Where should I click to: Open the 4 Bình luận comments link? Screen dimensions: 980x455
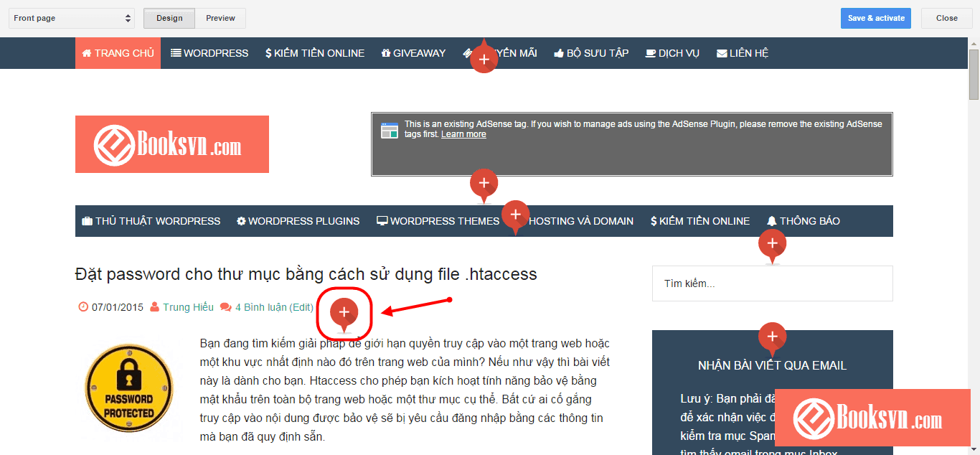coord(261,307)
